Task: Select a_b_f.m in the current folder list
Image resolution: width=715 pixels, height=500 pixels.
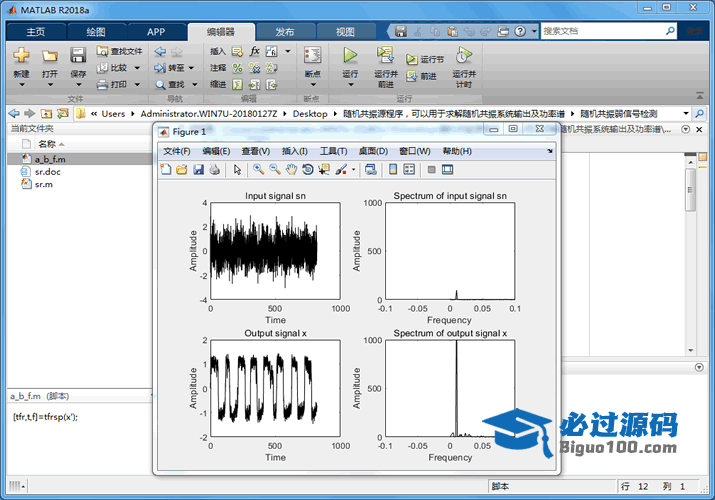Action: coord(80,159)
